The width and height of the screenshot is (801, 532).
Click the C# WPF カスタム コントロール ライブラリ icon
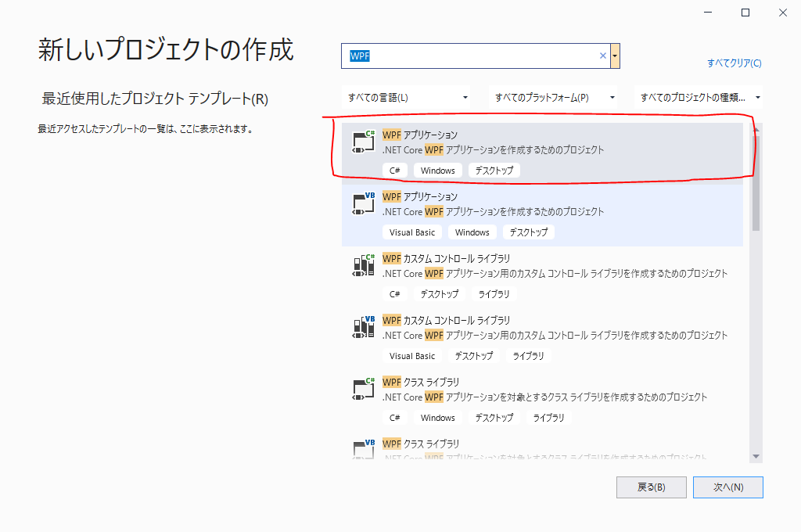[364, 265]
